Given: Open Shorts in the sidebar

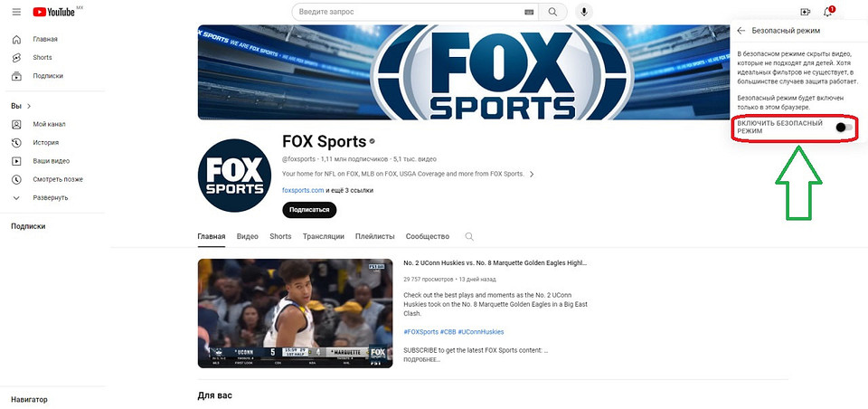Looking at the screenshot, I should click(x=42, y=57).
